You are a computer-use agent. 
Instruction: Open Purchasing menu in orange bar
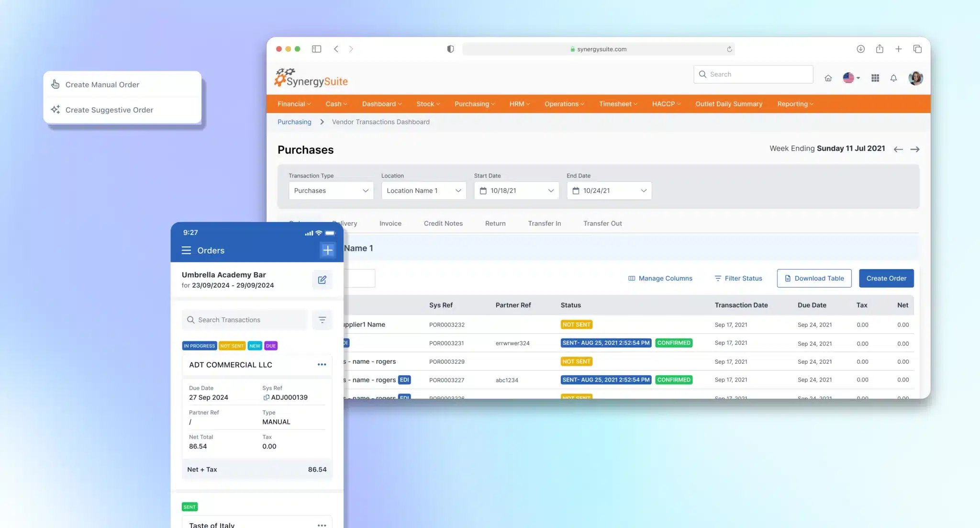[x=474, y=104]
